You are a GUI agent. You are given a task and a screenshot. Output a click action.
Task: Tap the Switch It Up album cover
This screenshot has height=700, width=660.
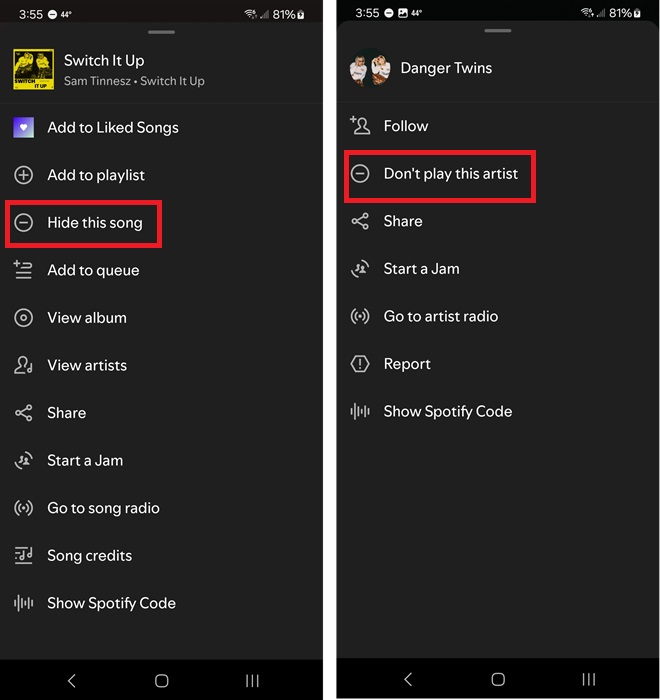click(x=33, y=69)
